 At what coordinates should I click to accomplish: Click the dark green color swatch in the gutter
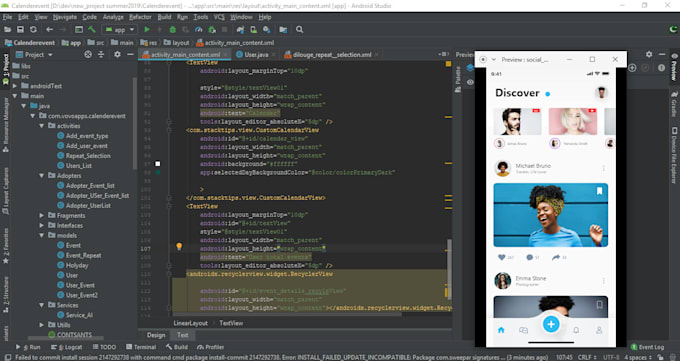(x=158, y=173)
